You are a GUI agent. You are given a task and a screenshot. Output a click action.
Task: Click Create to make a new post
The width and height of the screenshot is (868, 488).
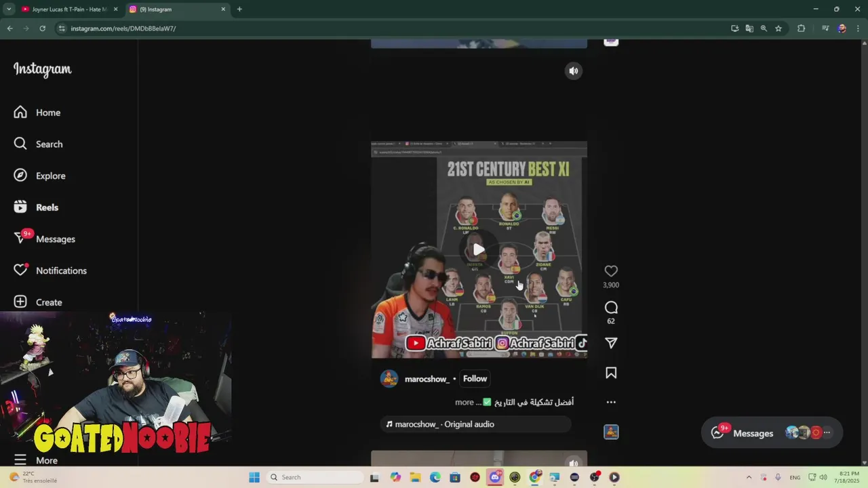(x=38, y=302)
